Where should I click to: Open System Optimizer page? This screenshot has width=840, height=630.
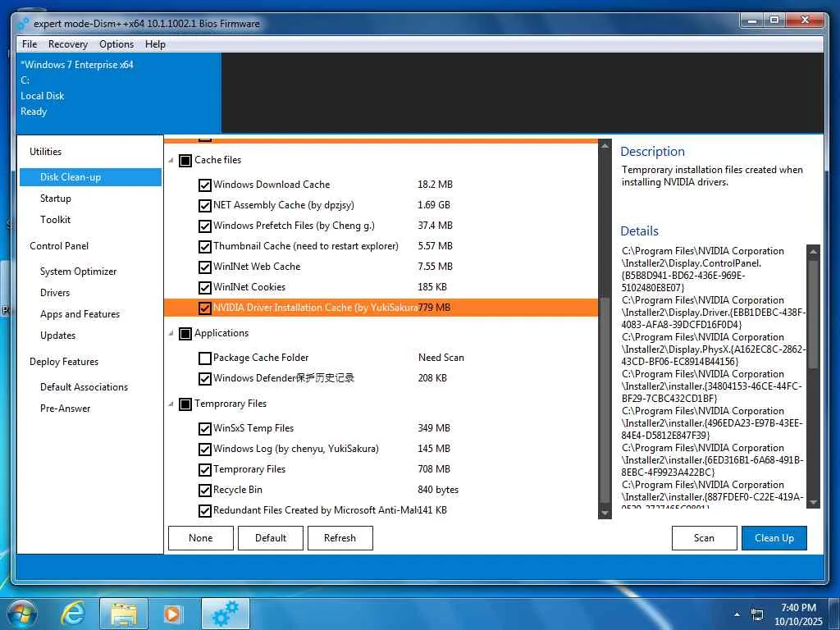[x=78, y=271]
